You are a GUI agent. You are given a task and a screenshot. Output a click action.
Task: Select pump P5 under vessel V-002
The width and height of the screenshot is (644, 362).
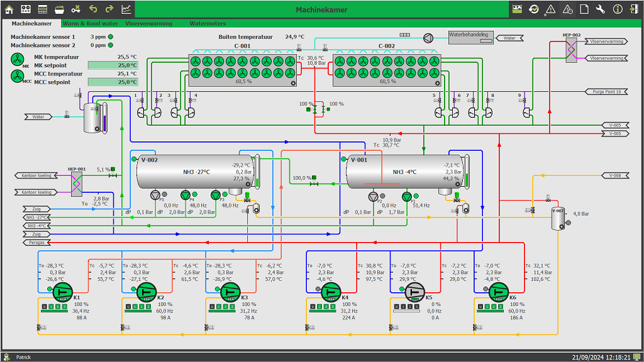pos(155,195)
